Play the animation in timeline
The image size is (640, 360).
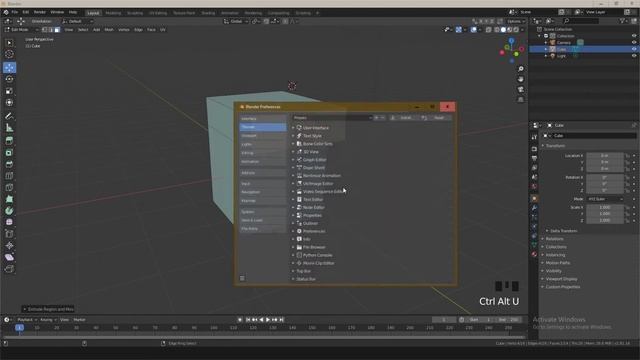pyautogui.click(x=268, y=320)
